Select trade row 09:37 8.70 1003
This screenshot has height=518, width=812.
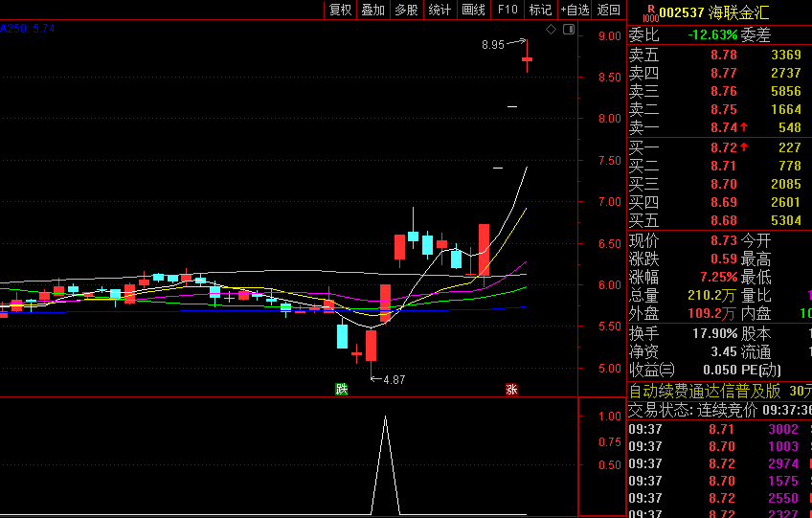click(x=719, y=446)
